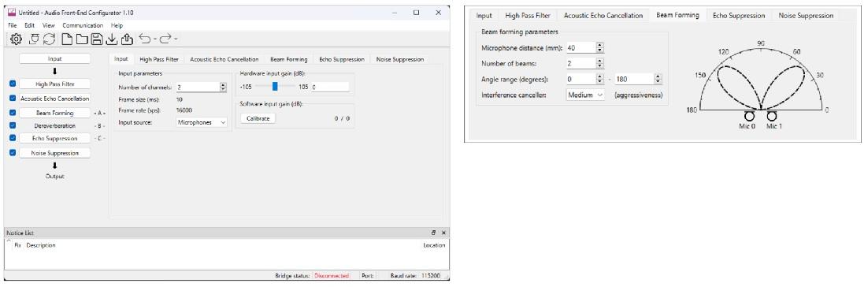Increase the angle range start value

[600, 76]
